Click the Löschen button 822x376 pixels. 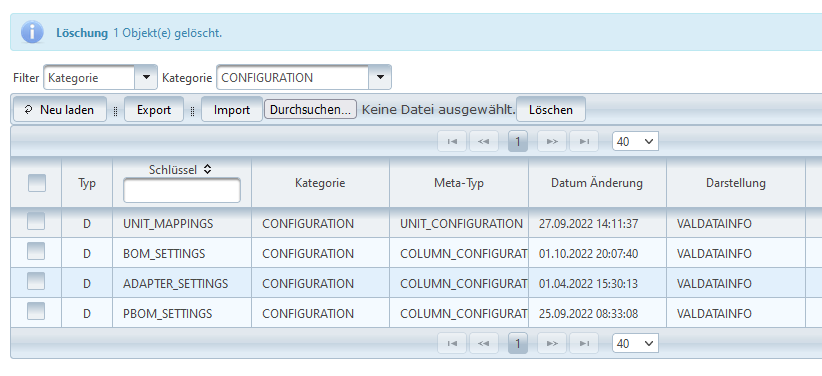click(x=550, y=110)
